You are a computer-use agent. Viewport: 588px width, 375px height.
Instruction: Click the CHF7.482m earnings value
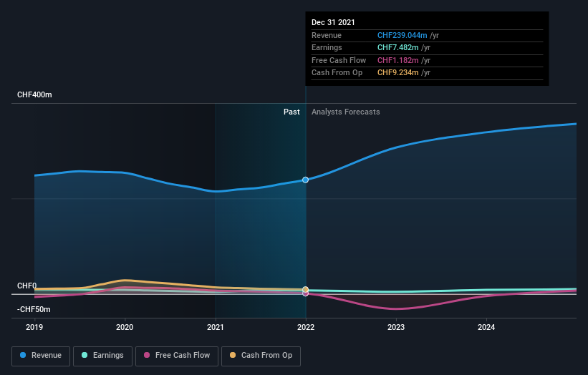398,47
